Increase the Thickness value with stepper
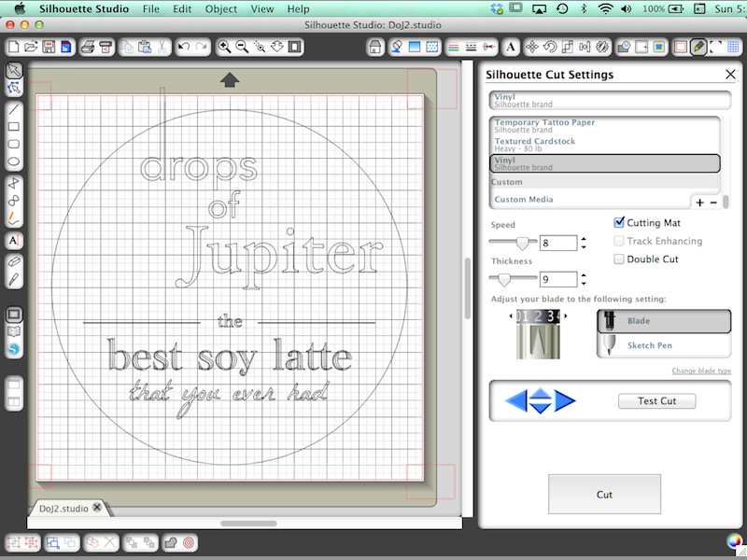The height and width of the screenshot is (560, 747). [x=584, y=274]
